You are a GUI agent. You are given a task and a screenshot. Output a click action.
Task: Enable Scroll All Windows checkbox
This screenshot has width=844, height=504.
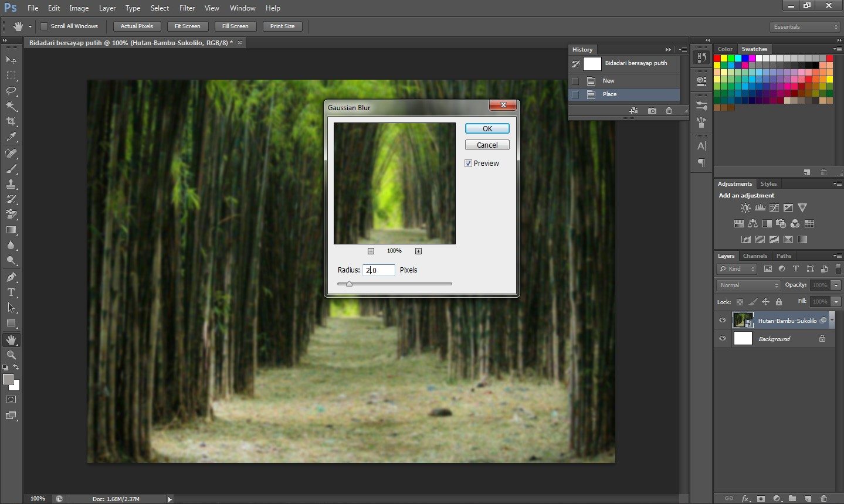[44, 26]
